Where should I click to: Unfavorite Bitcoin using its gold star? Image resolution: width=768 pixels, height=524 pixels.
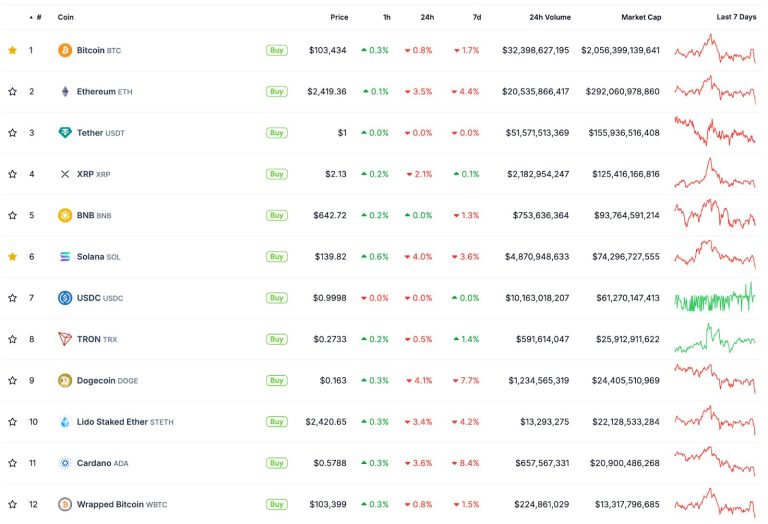click(x=13, y=50)
